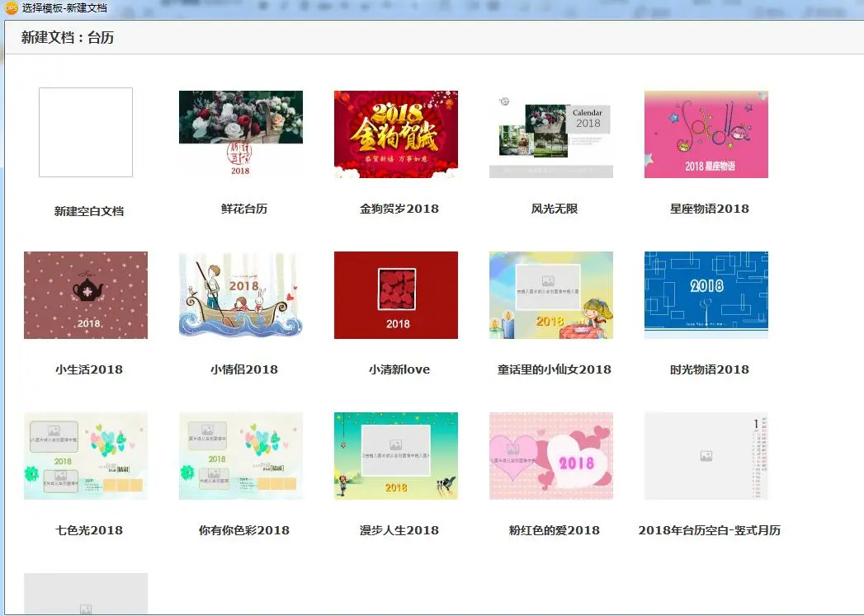The width and height of the screenshot is (864, 616).
Task: Open the 新建空白文档 blank template
Action: click(x=85, y=133)
